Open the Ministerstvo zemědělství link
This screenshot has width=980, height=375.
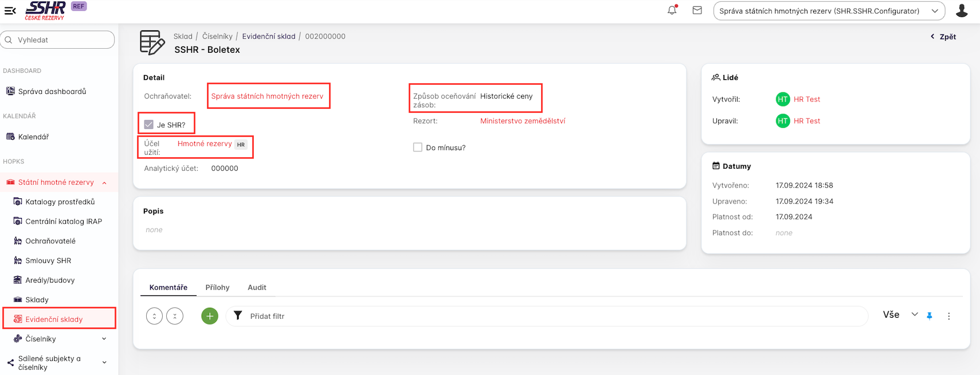[523, 121]
